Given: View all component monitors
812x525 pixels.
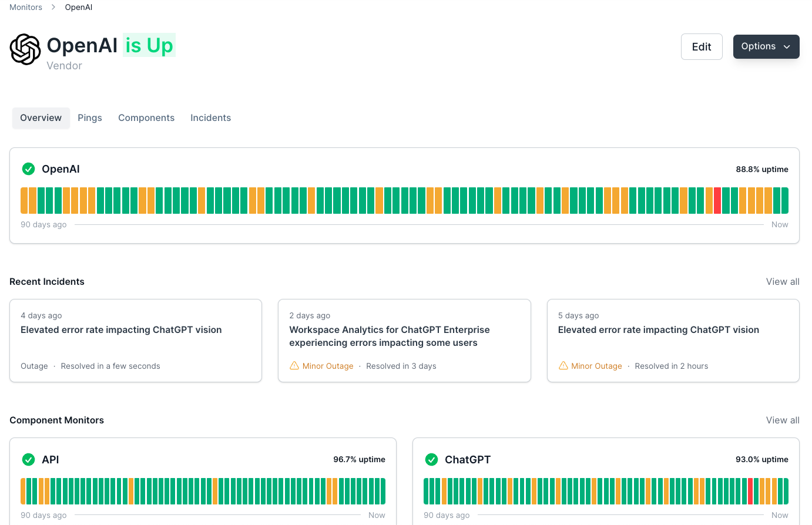Looking at the screenshot, I should 782,420.
